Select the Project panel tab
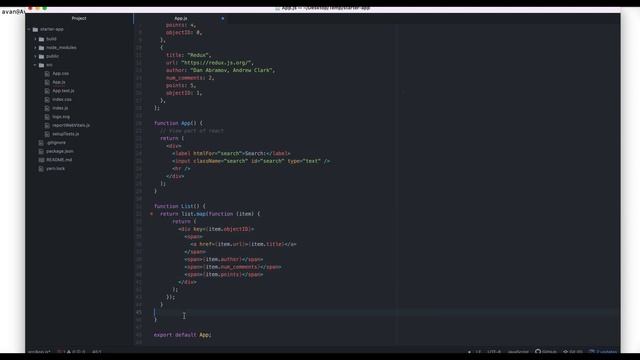 (x=79, y=18)
